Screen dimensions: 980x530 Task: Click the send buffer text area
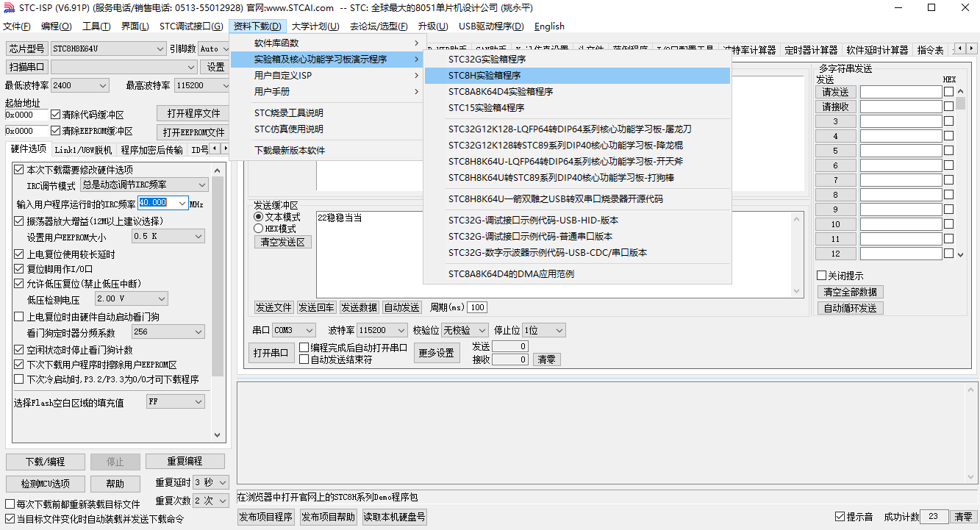[559, 254]
